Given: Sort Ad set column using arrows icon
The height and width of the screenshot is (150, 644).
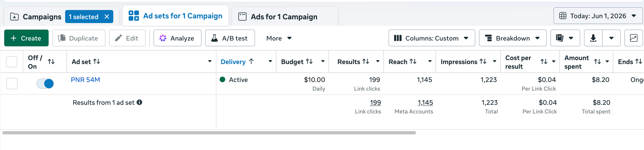Looking at the screenshot, I should [97, 61].
